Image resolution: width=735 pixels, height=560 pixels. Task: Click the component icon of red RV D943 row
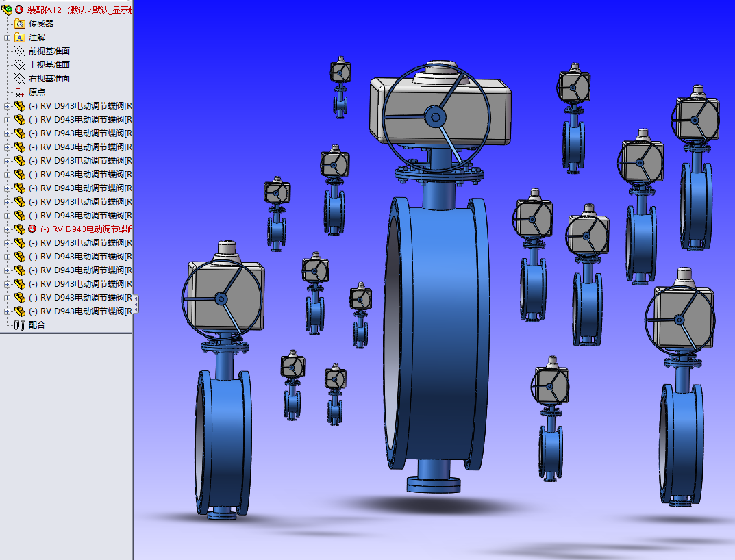[x=20, y=229]
